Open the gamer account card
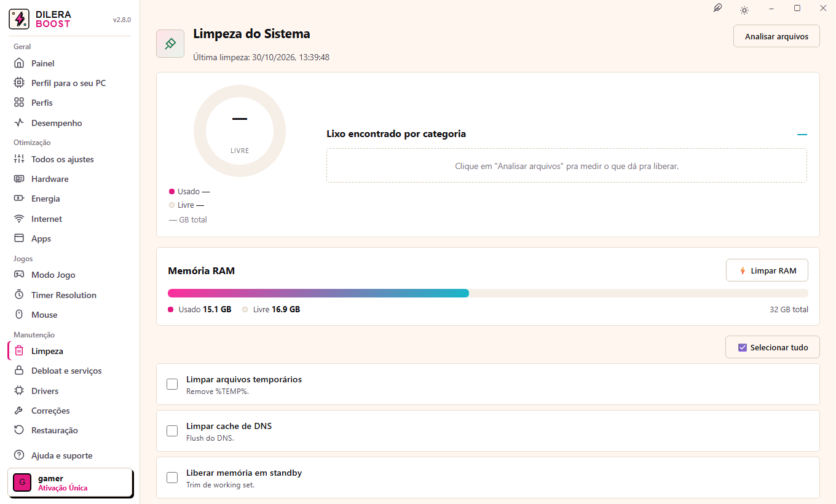 [x=71, y=482]
